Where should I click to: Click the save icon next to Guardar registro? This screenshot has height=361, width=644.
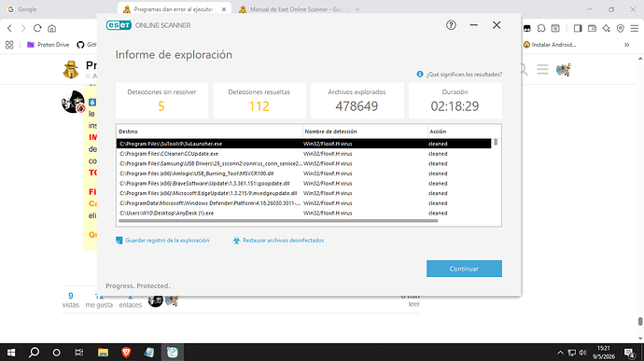[x=119, y=241]
